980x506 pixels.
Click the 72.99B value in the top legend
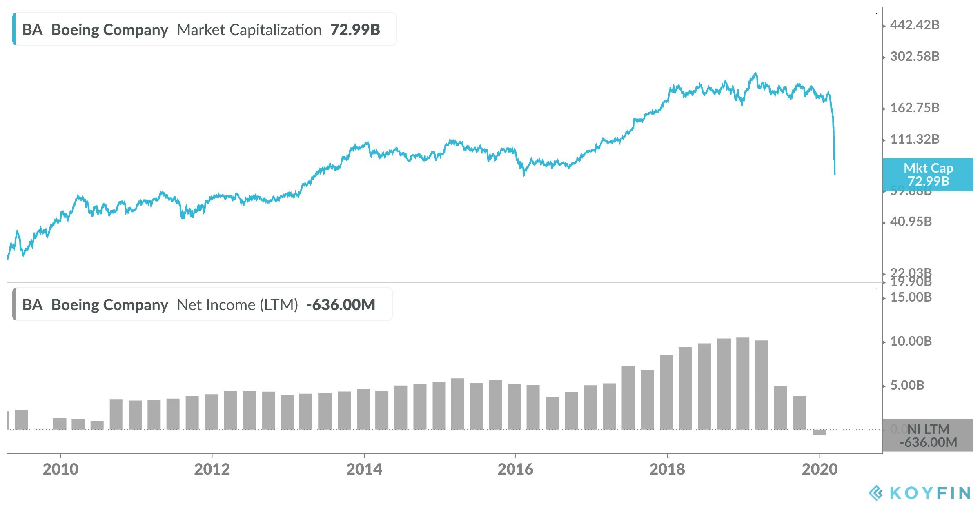[x=355, y=30]
